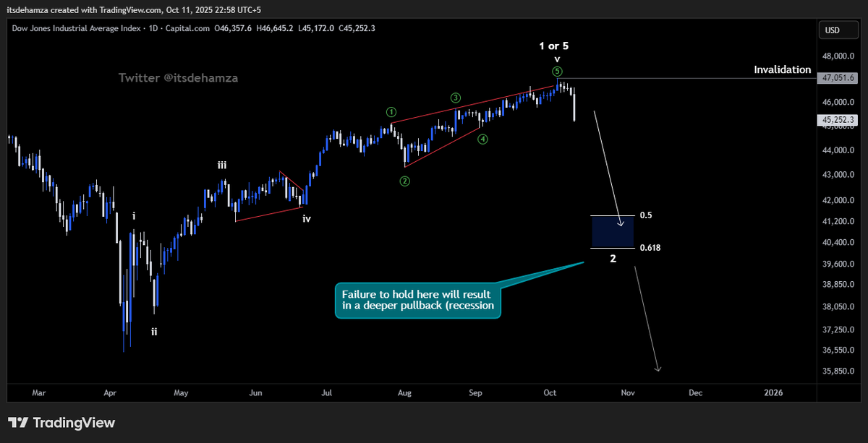Image resolution: width=868 pixels, height=443 pixels.
Task: Select the 'Failure to hold here' callout
Action: [x=419, y=300]
